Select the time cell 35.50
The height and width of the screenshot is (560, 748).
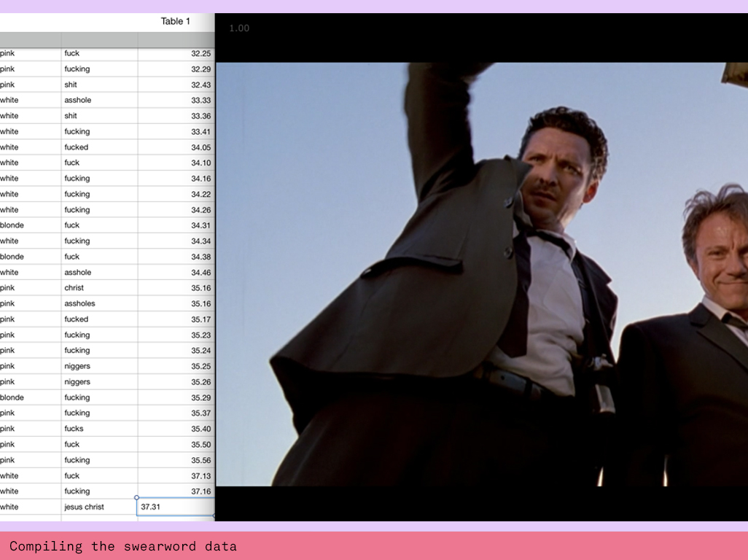point(176,445)
